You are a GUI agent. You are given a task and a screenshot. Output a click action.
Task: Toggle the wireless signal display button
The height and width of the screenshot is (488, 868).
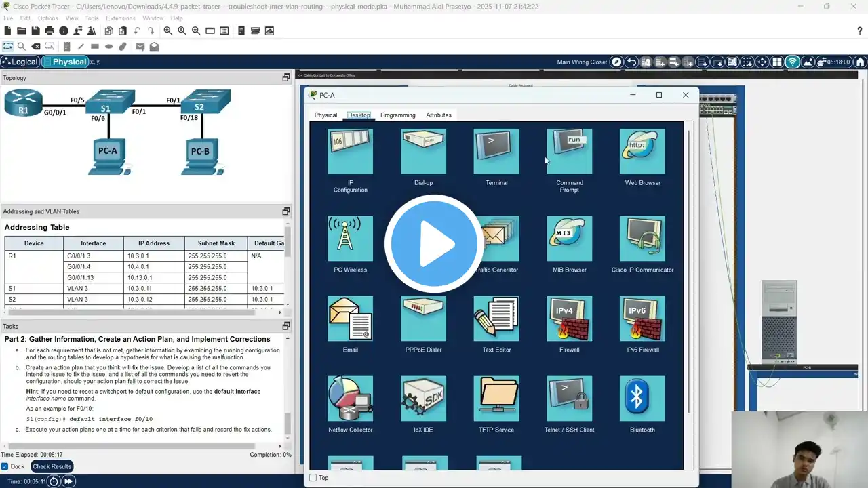coord(792,62)
